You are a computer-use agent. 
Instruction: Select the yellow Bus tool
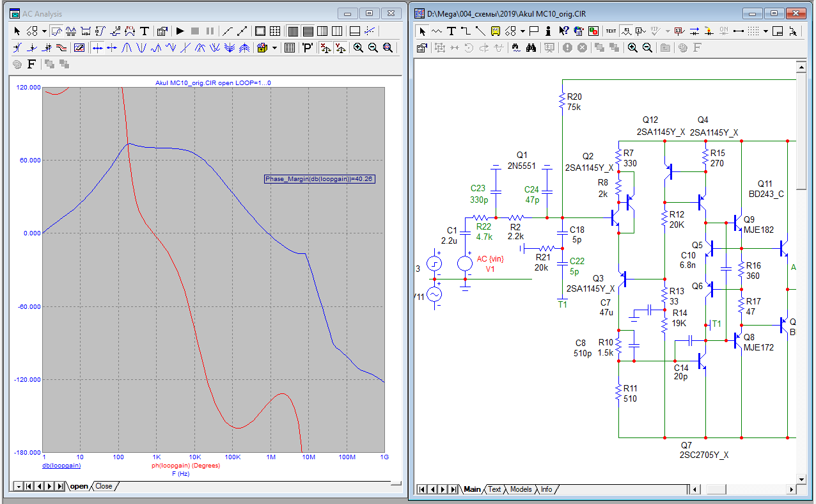(x=496, y=31)
